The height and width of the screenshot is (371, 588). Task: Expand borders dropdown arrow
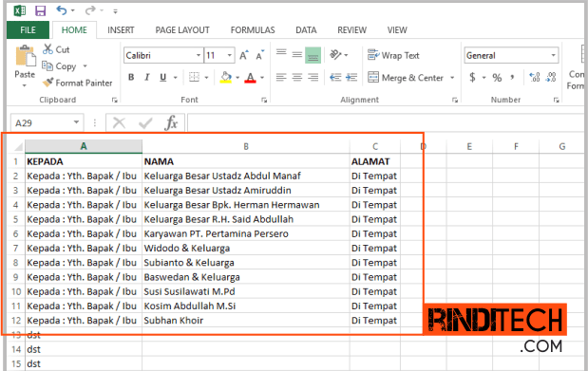tap(206, 78)
